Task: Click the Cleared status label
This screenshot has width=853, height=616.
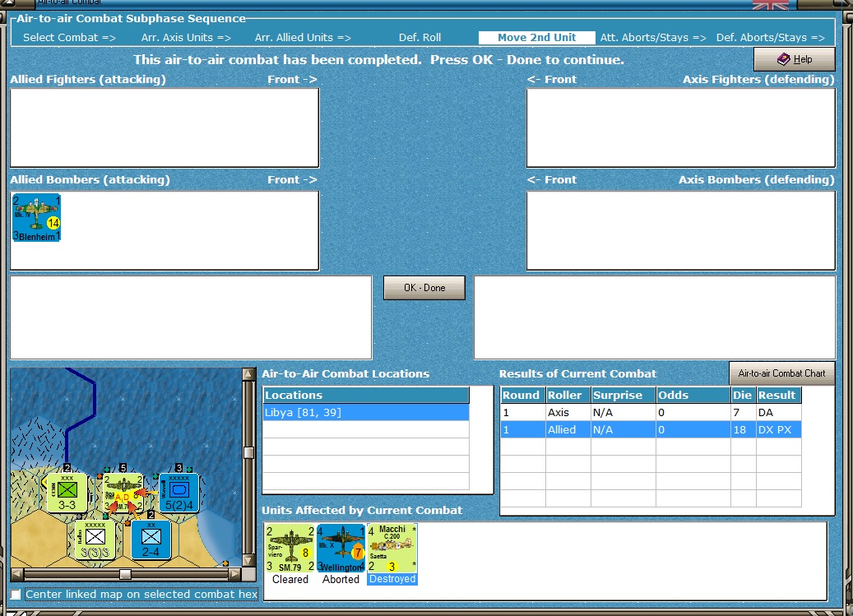Action: point(290,580)
